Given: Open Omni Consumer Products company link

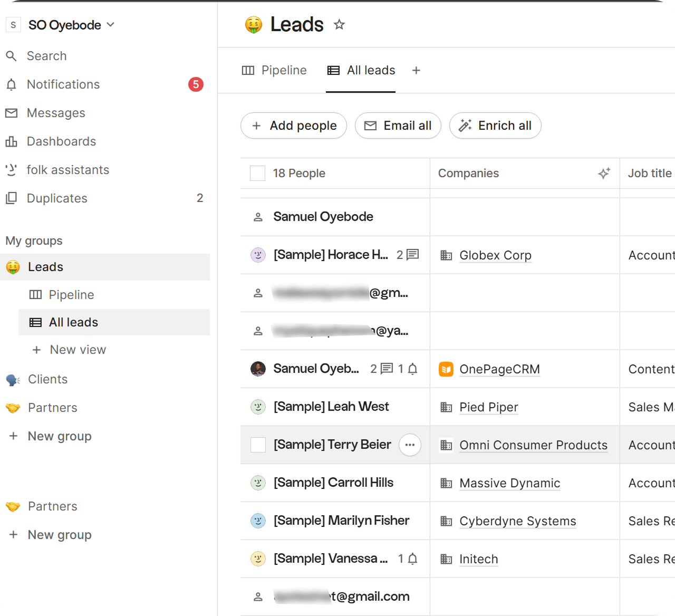Looking at the screenshot, I should tap(533, 445).
